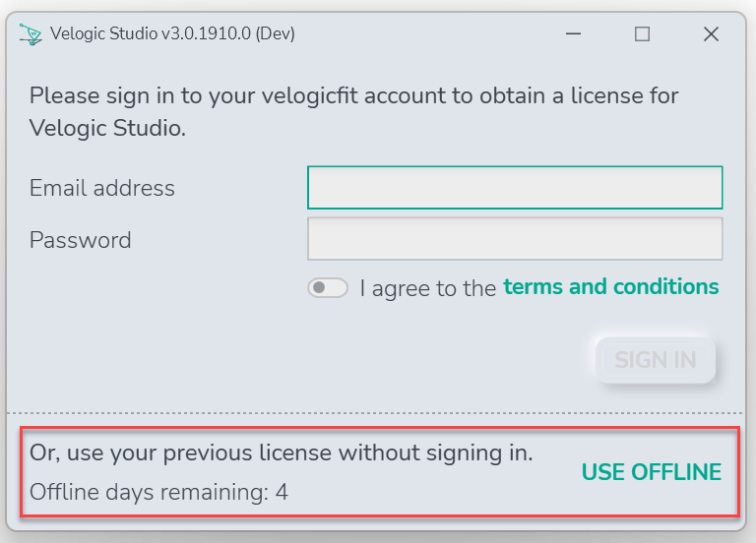Click the SIGN IN button

(656, 360)
